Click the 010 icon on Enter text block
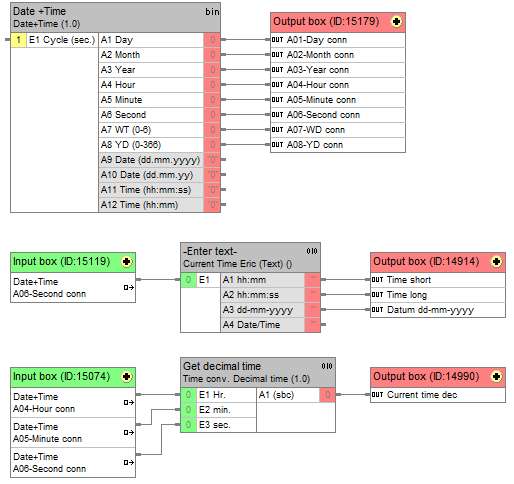The height and width of the screenshot is (484, 514). pyautogui.click(x=312, y=251)
